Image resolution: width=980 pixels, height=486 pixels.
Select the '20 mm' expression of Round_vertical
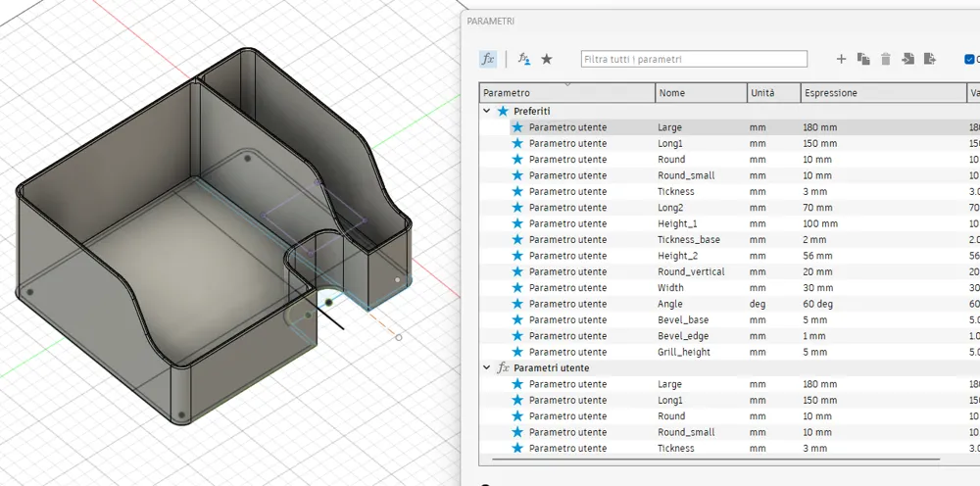click(817, 271)
